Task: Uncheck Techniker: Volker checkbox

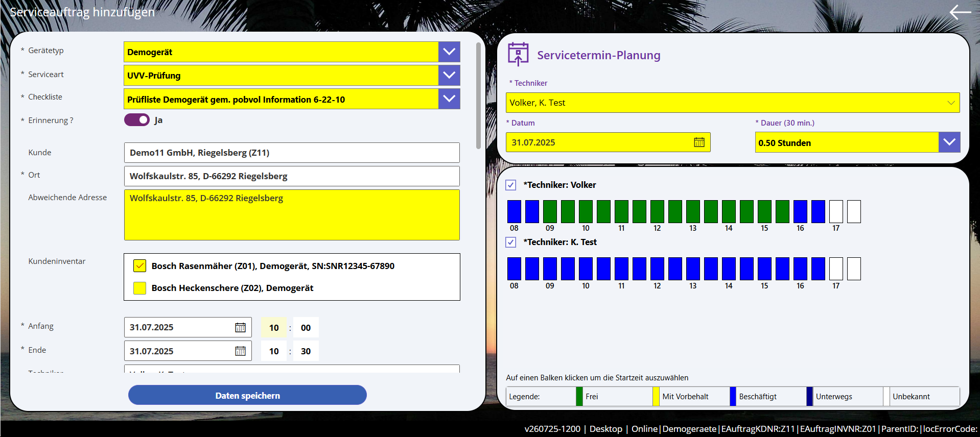Action: coord(511,185)
